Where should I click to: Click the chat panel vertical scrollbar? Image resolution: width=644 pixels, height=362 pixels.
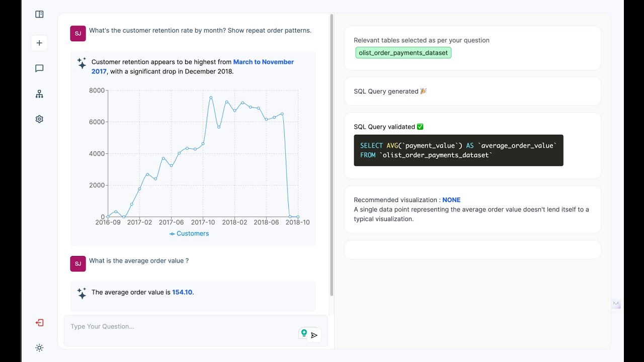pos(332,151)
